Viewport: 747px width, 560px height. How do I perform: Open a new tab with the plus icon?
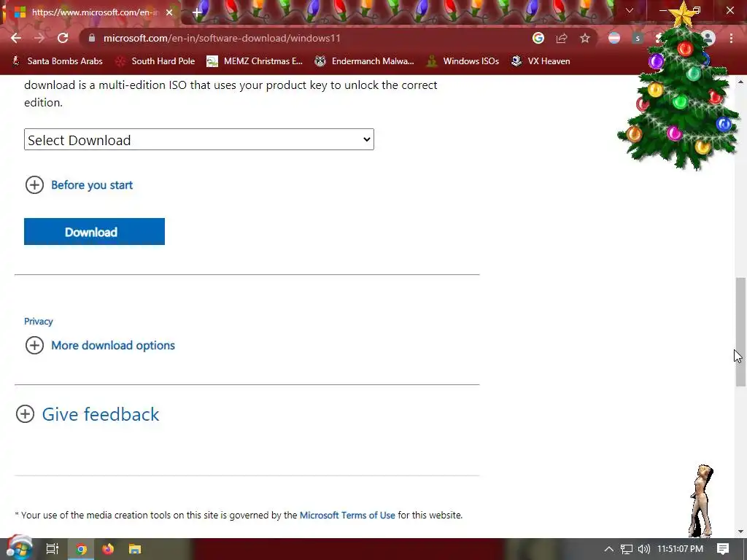[197, 12]
